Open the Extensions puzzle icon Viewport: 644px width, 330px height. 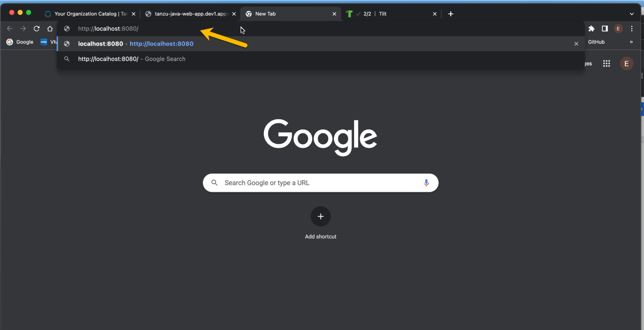point(591,29)
